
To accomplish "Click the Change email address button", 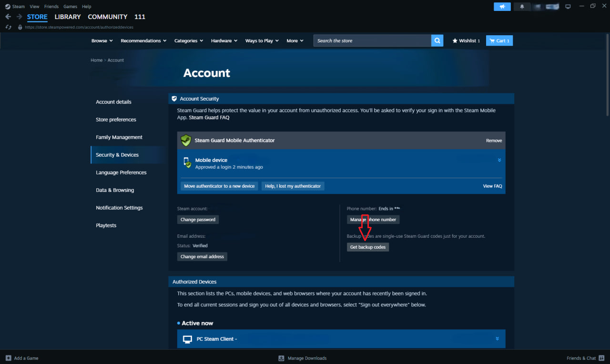I will pyautogui.click(x=202, y=256).
